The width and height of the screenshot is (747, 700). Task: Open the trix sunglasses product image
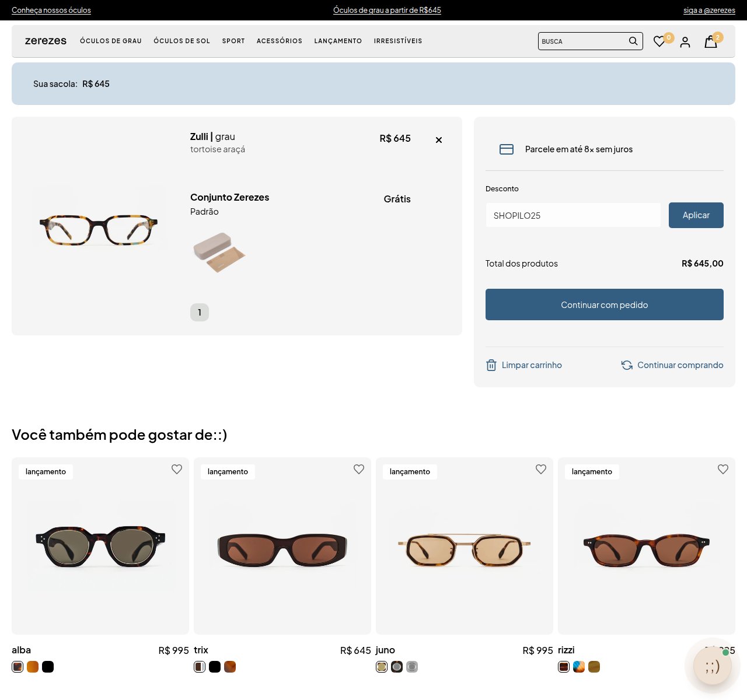point(282,546)
